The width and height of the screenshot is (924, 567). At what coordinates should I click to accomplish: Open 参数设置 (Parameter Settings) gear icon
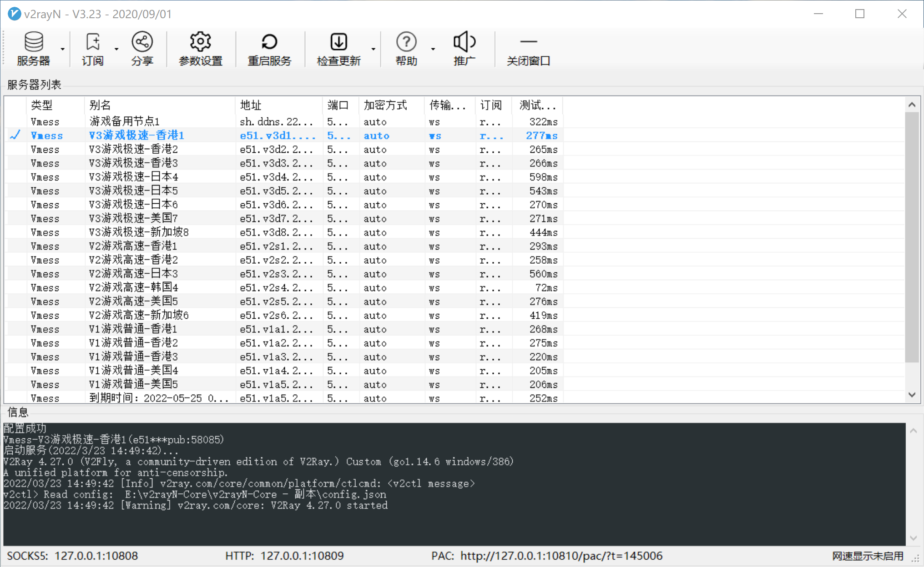click(201, 49)
